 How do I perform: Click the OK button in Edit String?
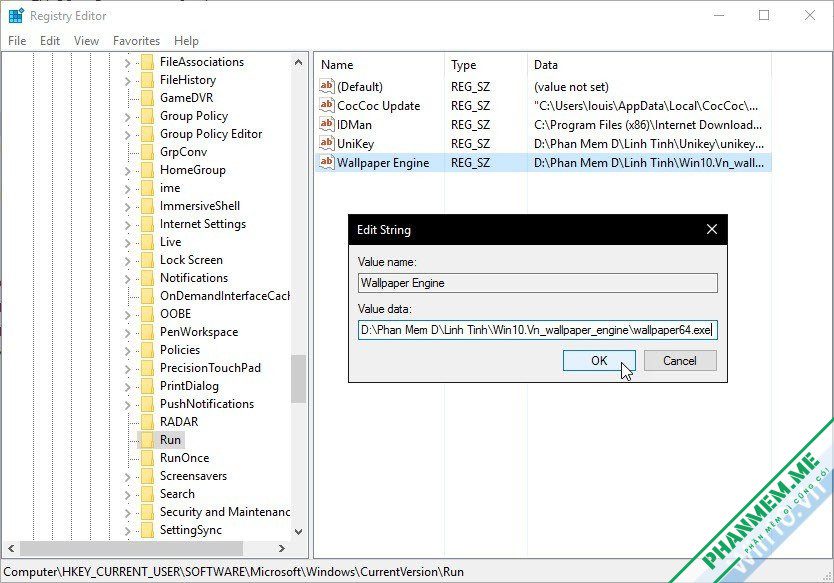click(x=599, y=361)
